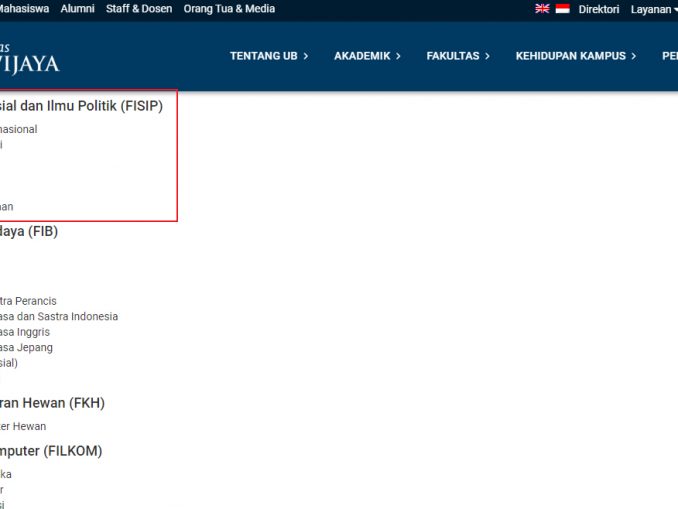Screen dimensions: 678x509
Task: Open the Ilmu Politik (FISIP) faculty heading
Action: click(81, 106)
